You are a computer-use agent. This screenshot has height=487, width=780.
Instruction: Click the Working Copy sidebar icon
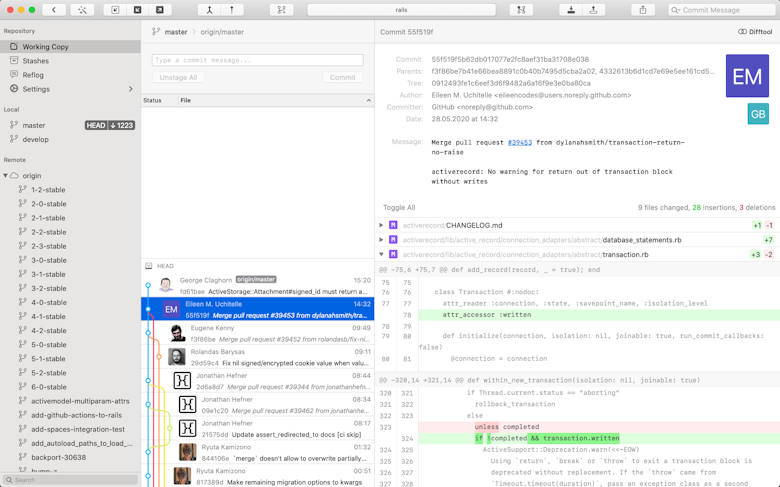14,46
